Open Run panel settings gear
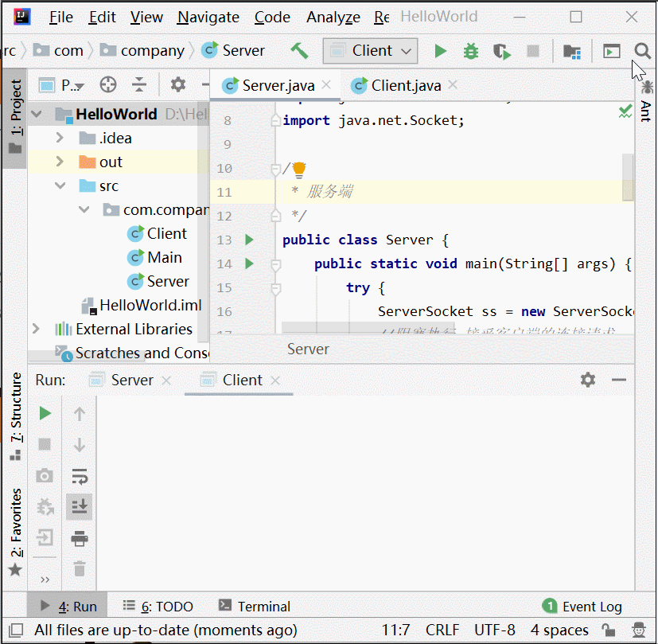658x644 pixels. coord(587,380)
